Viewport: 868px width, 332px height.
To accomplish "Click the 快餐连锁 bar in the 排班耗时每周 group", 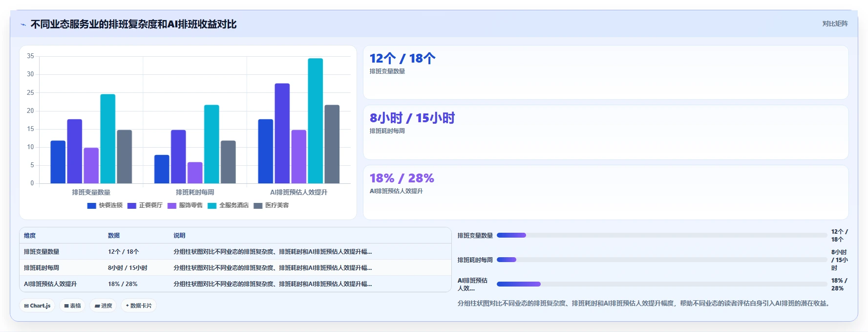I will coord(162,169).
